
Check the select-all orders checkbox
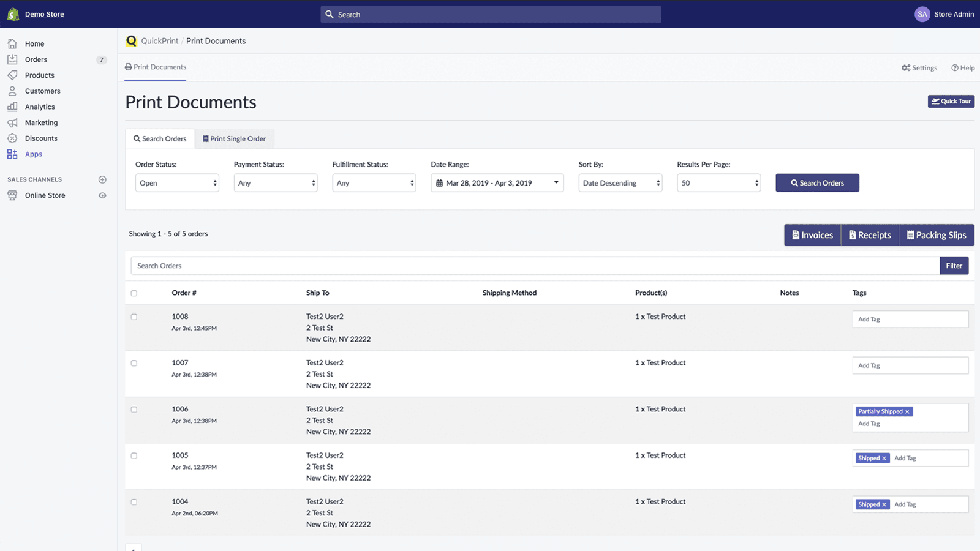134,293
